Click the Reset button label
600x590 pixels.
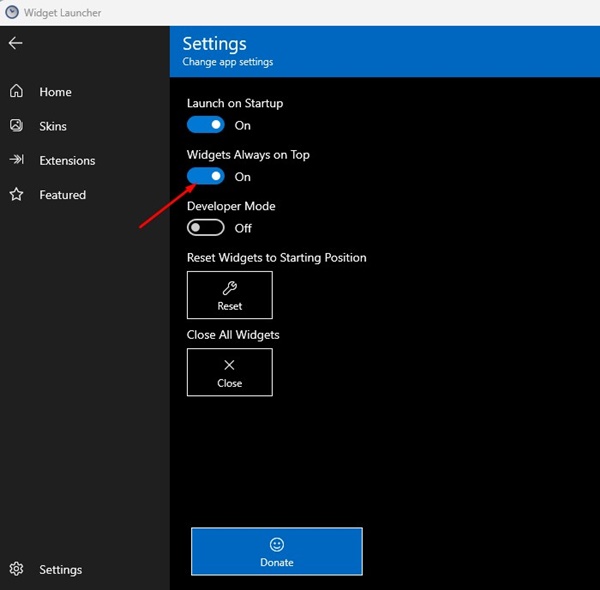tap(230, 306)
